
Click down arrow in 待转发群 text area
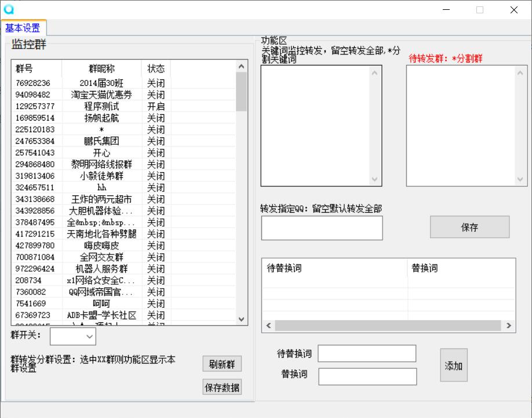(x=520, y=179)
